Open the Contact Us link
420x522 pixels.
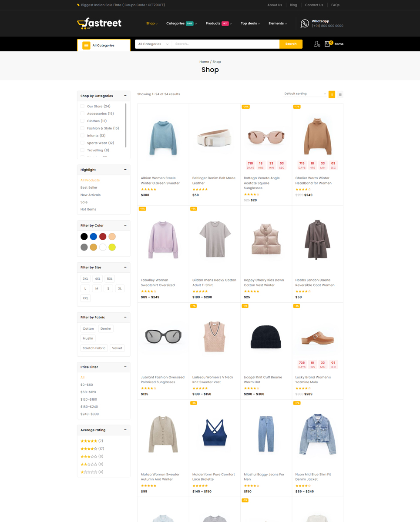[x=314, y=5]
